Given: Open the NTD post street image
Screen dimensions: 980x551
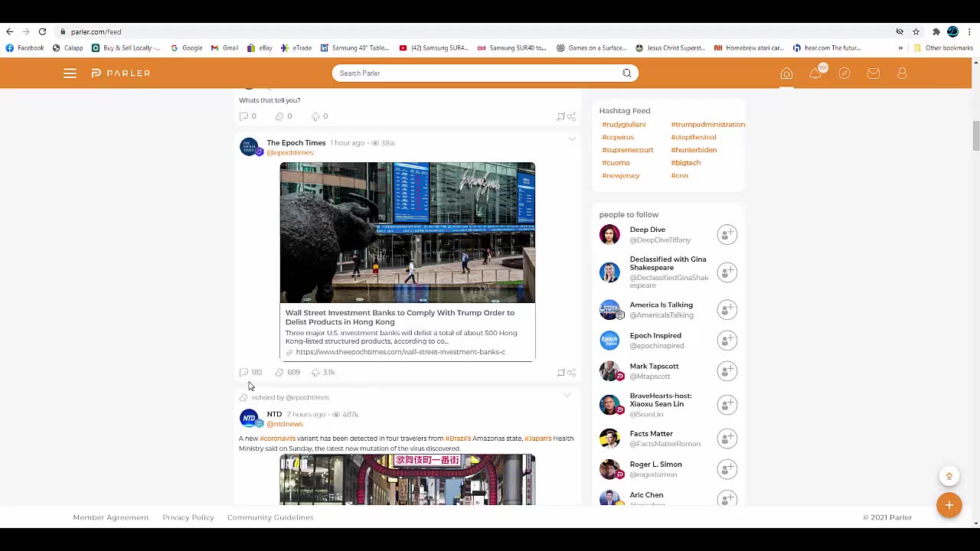Looking at the screenshot, I should coord(407,480).
